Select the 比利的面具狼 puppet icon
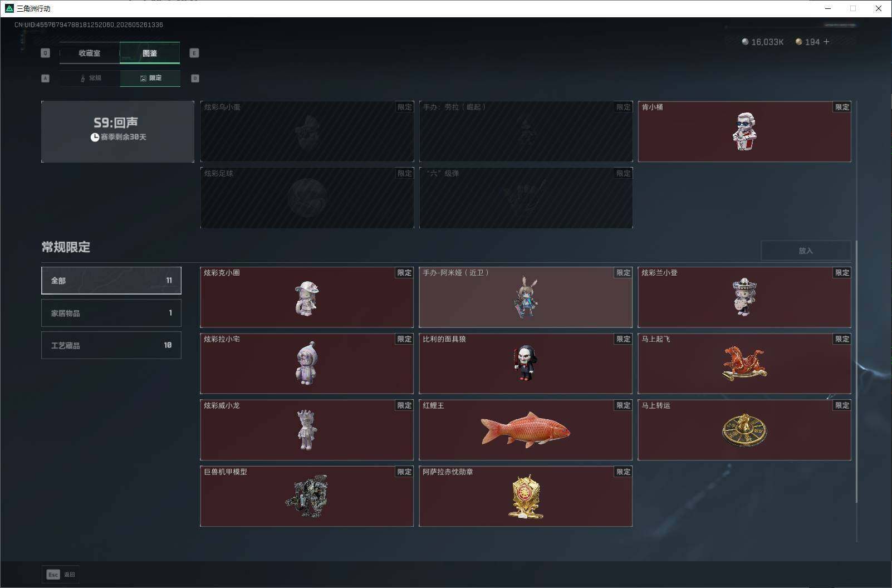The height and width of the screenshot is (588, 892). 525,363
